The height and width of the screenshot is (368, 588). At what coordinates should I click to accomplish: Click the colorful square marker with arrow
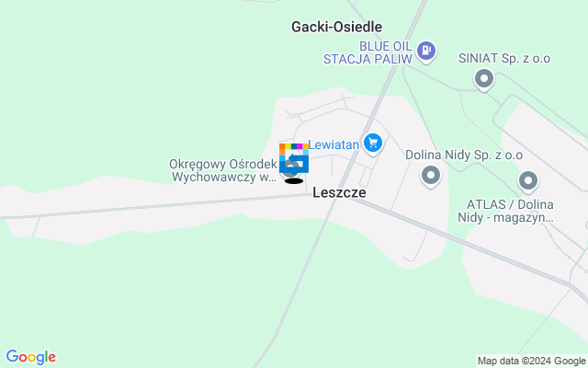294,157
